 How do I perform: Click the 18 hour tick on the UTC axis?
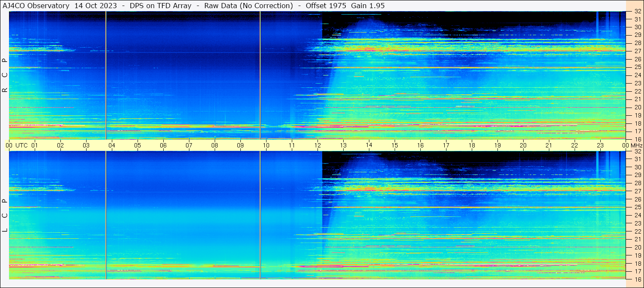coord(471,145)
